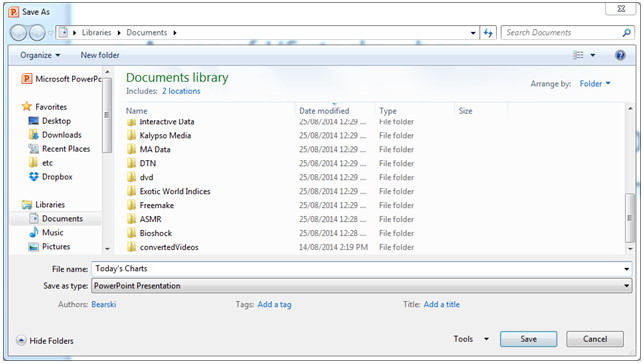Click the refresh icon beside address bar

(x=488, y=32)
